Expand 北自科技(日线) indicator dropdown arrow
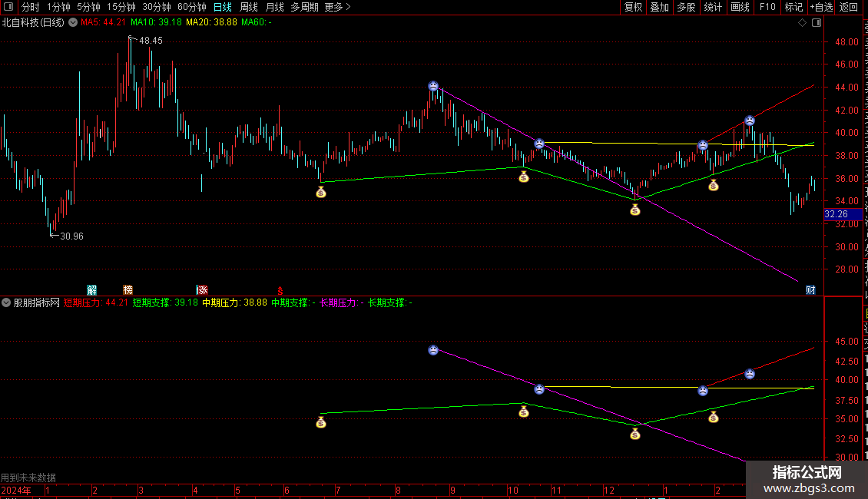The width and height of the screenshot is (868, 499). tap(73, 23)
